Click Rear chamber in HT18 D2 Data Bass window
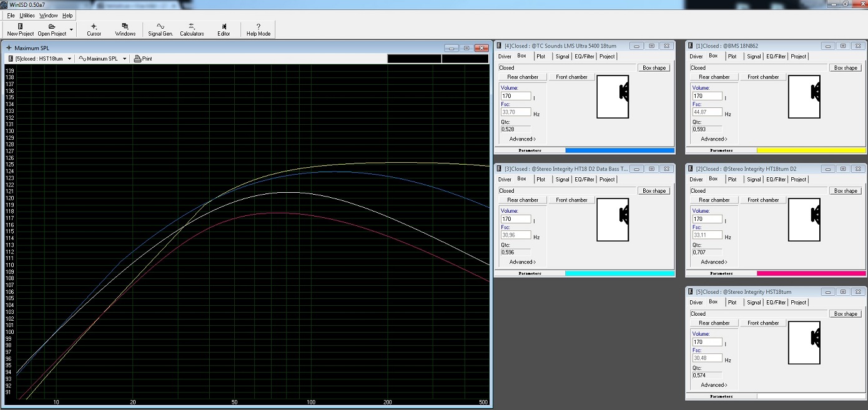The image size is (868, 410). (x=523, y=200)
